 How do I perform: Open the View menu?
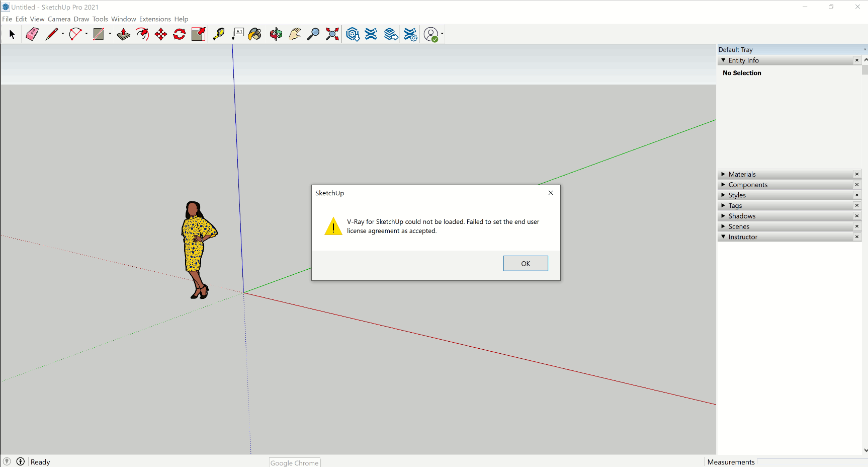(x=37, y=19)
